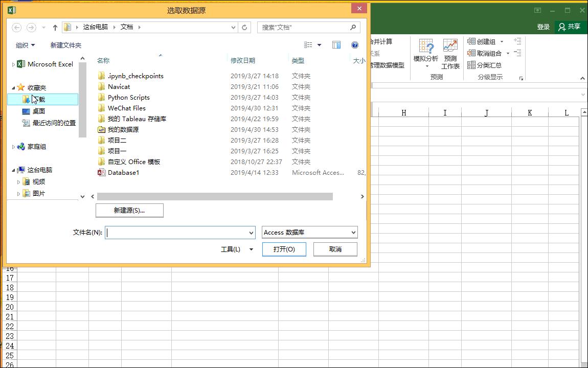588x368 pixels.
Task: Open the 取消组合 dropdown arrow
Action: coord(508,54)
